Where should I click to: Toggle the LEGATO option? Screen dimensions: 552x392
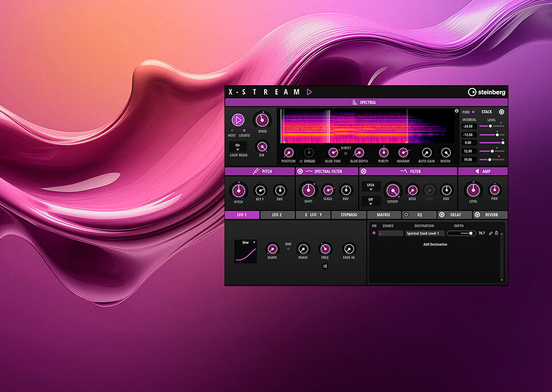click(245, 130)
